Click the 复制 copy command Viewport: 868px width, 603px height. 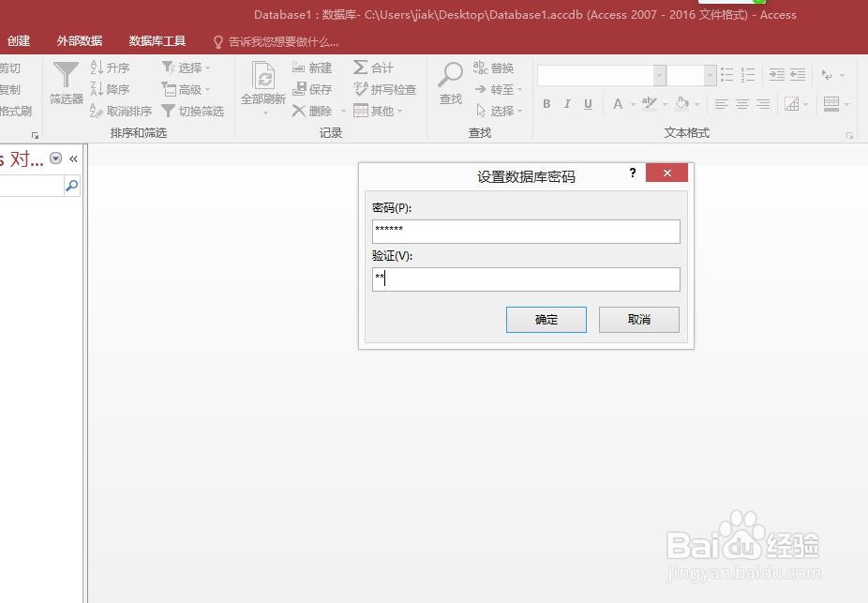pyautogui.click(x=9, y=89)
